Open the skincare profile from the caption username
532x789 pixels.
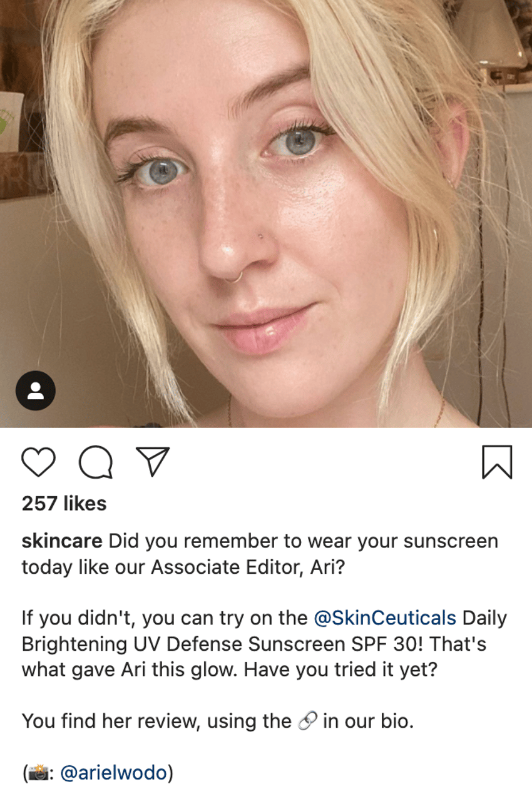coord(62,542)
